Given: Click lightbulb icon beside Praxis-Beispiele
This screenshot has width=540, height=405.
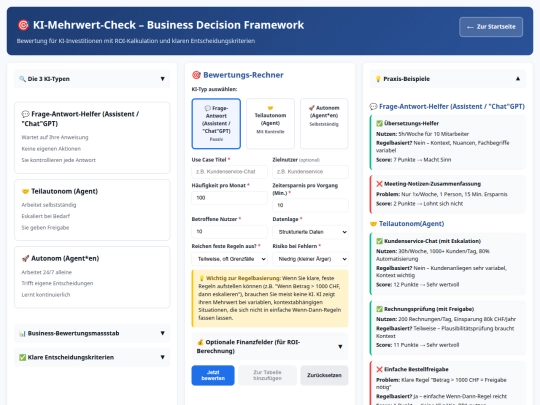Looking at the screenshot, I should (378, 79).
